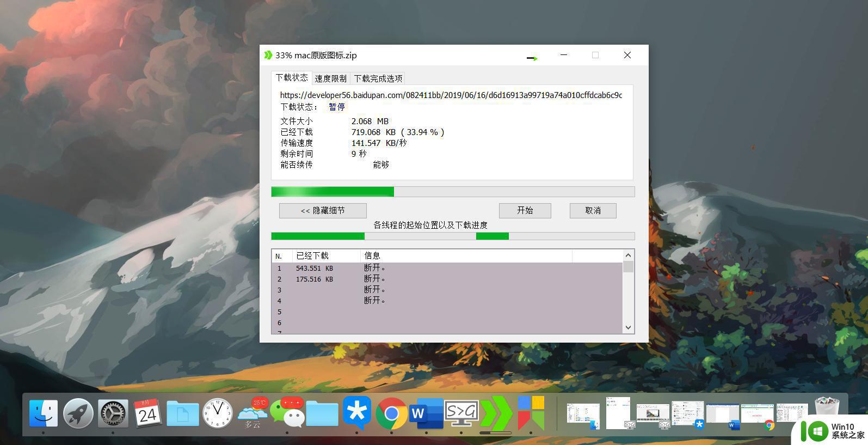Restore first minimized window thumbnail with Finder badge
The height and width of the screenshot is (445, 868).
583,415
